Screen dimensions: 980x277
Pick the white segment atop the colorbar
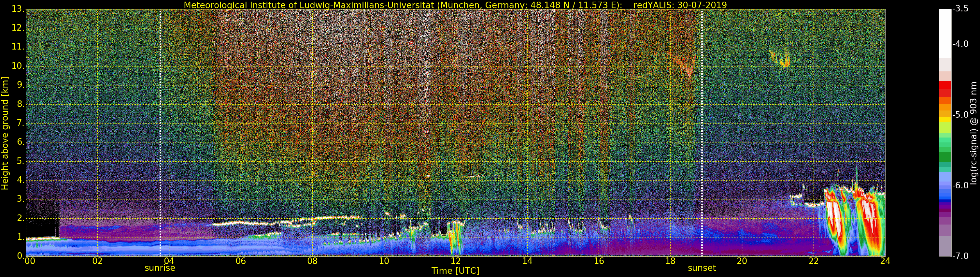coord(945,34)
